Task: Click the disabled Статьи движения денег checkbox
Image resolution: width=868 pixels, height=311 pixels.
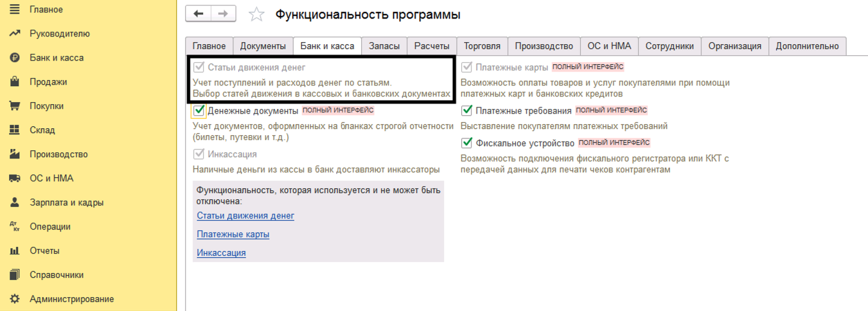Action: tap(200, 68)
